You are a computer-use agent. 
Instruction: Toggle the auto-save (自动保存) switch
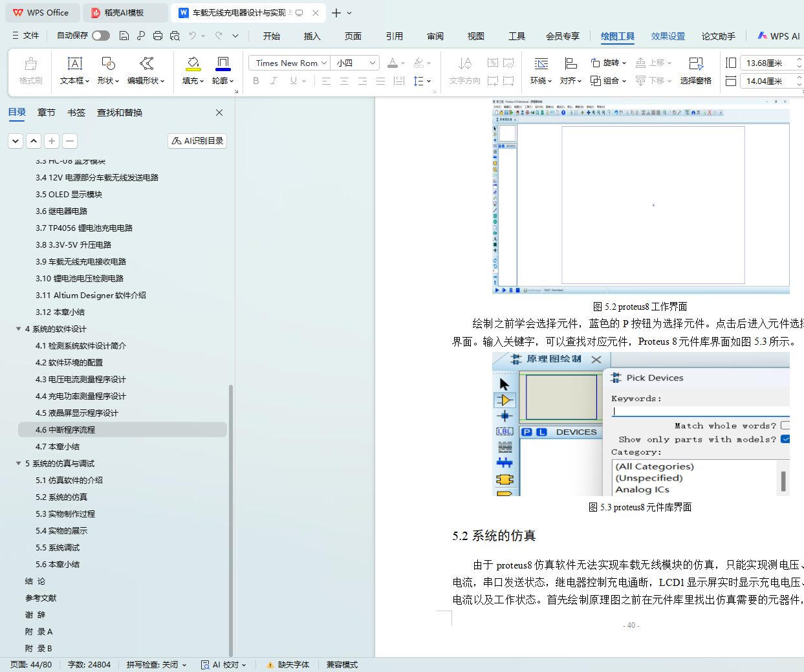coord(100,36)
